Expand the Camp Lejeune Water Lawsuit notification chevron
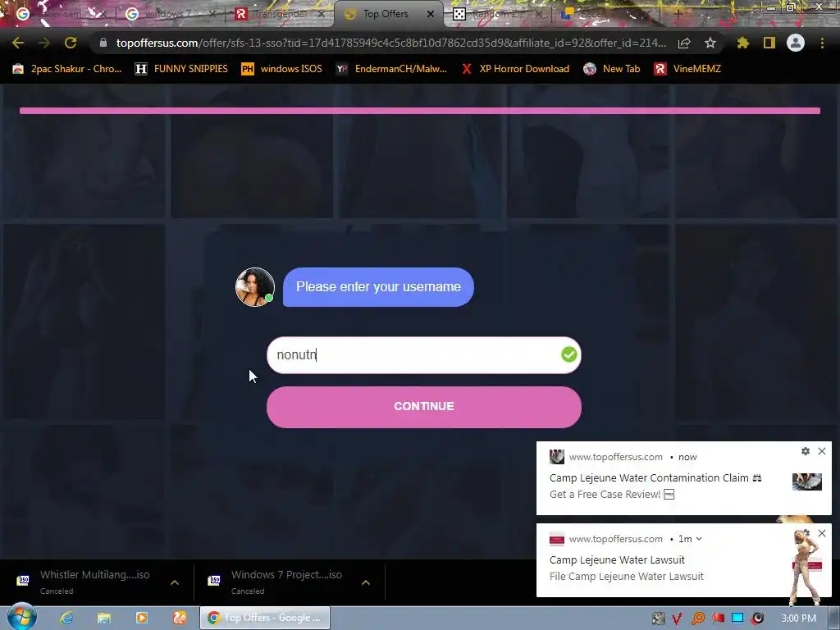 pyautogui.click(x=699, y=539)
